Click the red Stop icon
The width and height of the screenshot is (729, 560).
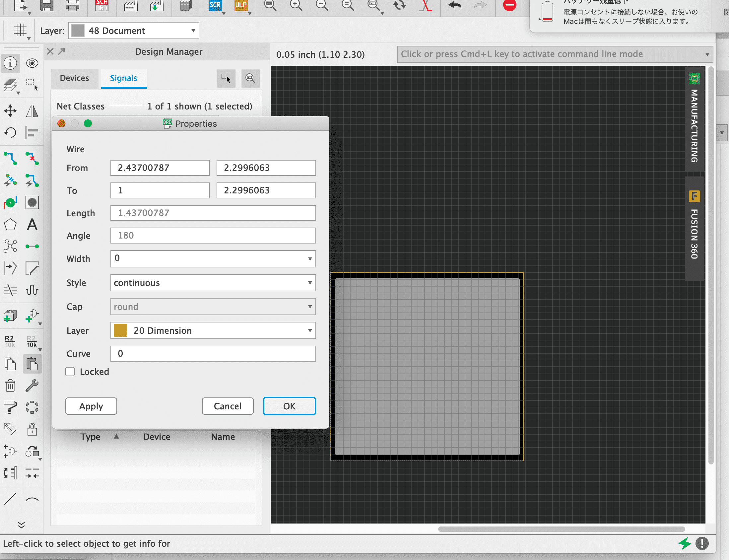[509, 5]
